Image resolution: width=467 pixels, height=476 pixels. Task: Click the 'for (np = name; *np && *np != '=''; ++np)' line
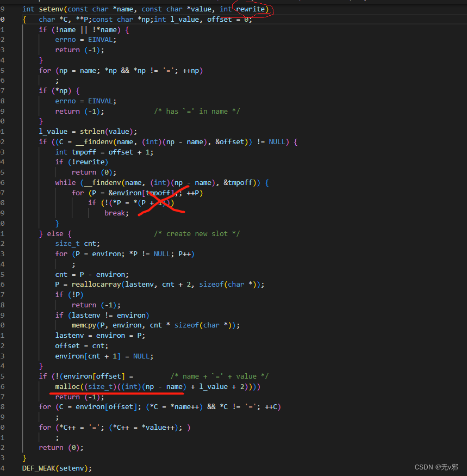coord(121,70)
